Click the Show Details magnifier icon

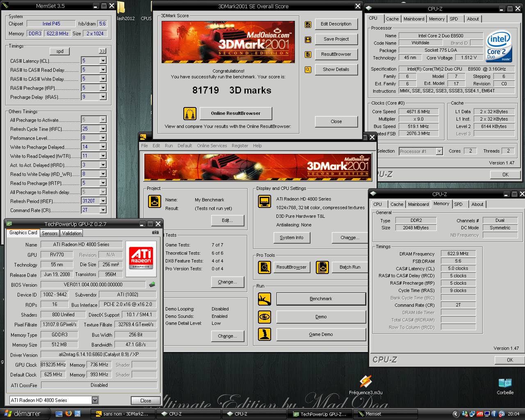point(308,70)
